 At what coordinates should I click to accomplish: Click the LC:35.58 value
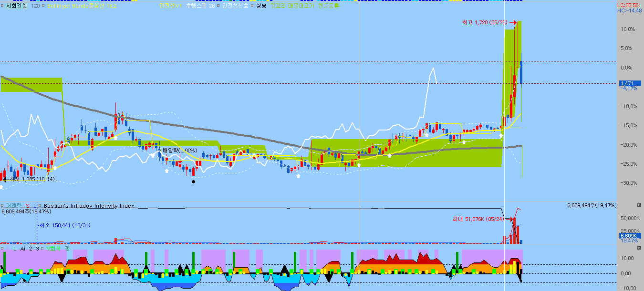[x=628, y=5]
